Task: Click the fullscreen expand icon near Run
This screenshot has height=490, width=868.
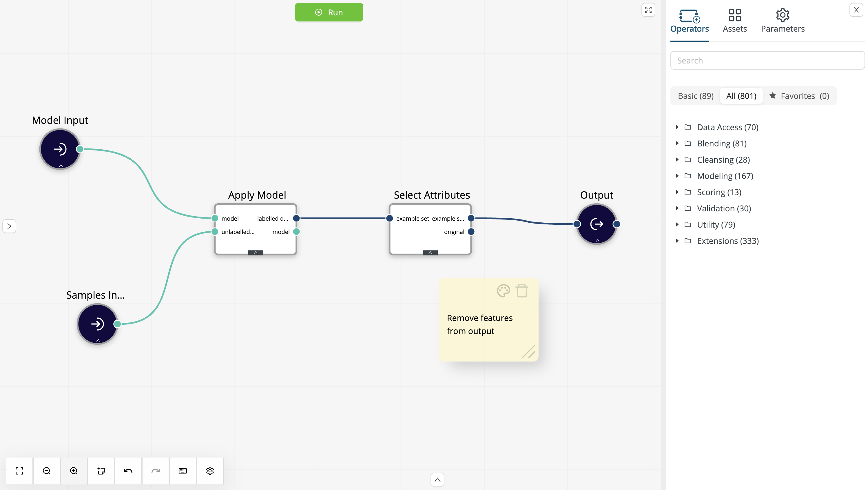Action: pyautogui.click(x=648, y=10)
